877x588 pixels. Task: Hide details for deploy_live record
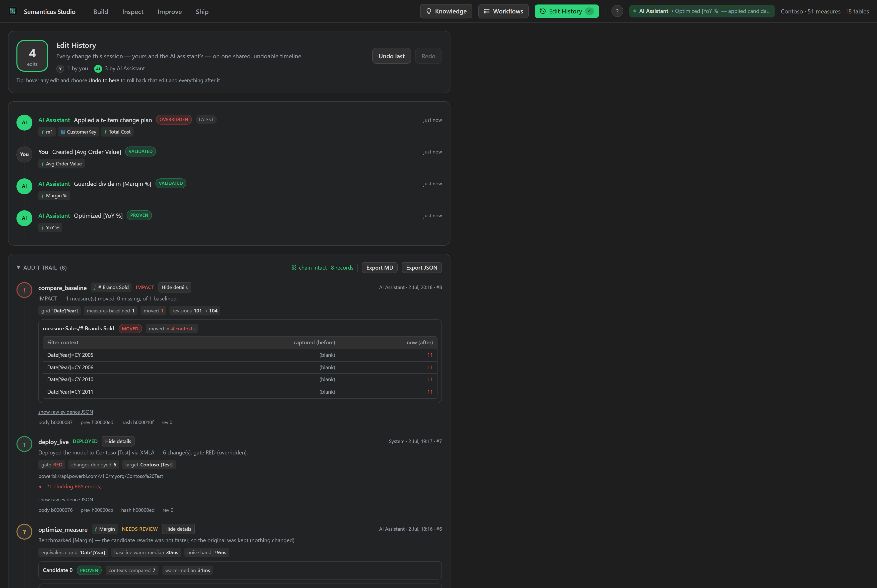click(118, 441)
